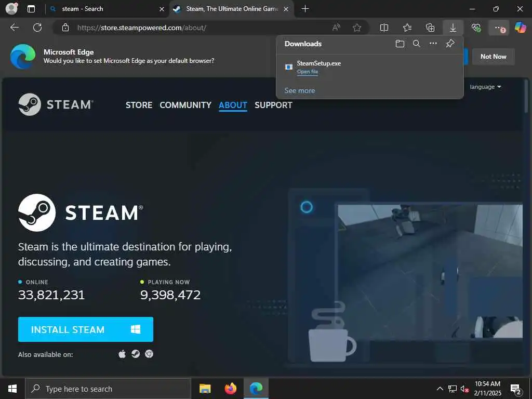The image size is (532, 399).
Task: Pin the Downloads panel
Action: [450, 44]
